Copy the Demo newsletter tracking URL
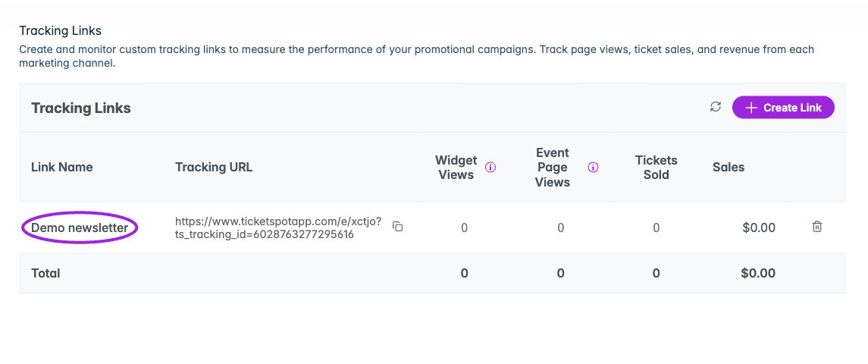 pos(397,226)
